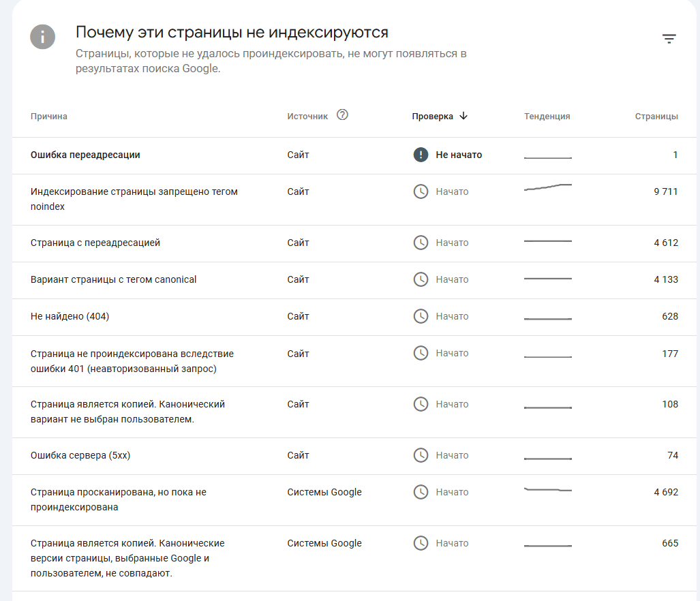Click page count 4 612
Screen dimensions: 700x601
tap(665, 243)
